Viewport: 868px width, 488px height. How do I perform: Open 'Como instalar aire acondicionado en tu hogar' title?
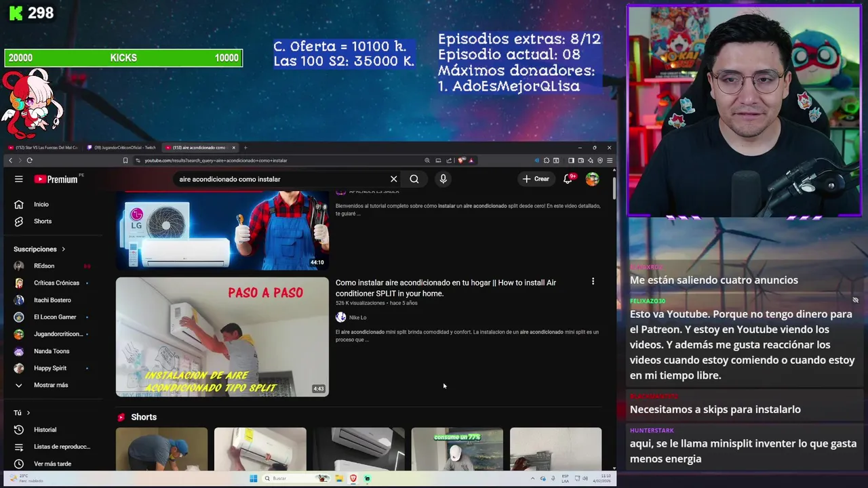tap(446, 288)
